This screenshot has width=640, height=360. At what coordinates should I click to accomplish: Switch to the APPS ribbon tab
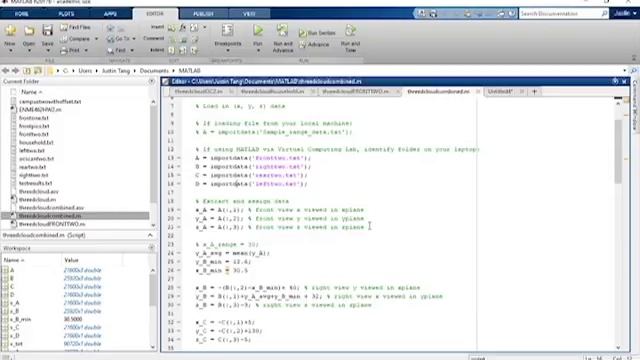110,14
